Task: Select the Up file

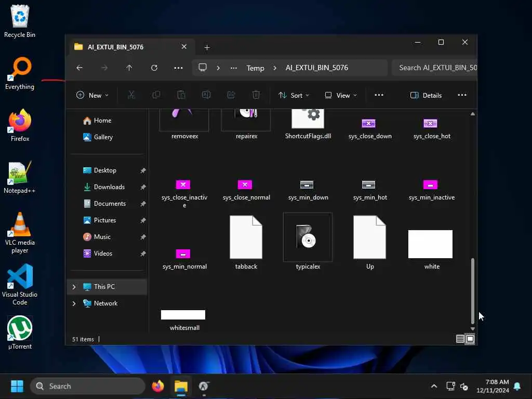Action: (x=370, y=242)
